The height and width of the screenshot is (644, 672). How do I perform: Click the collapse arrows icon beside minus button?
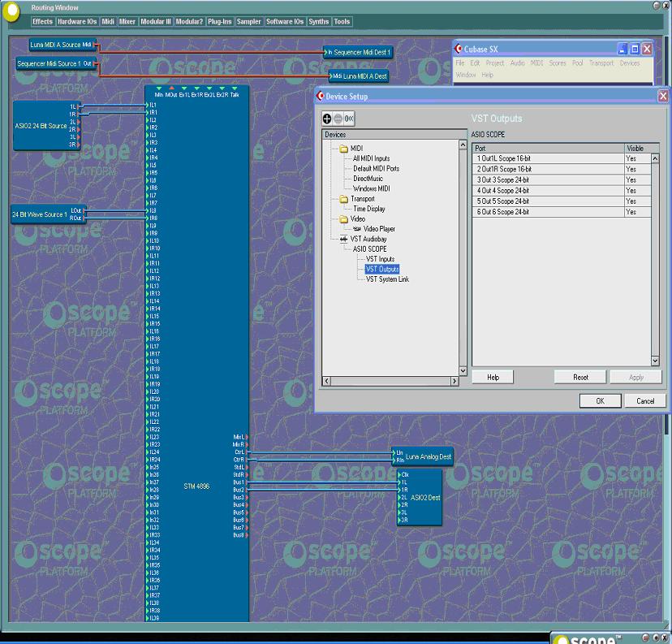[349, 119]
